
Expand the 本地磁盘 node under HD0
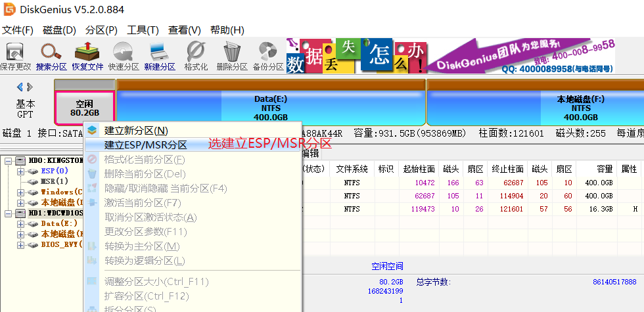(x=20, y=203)
